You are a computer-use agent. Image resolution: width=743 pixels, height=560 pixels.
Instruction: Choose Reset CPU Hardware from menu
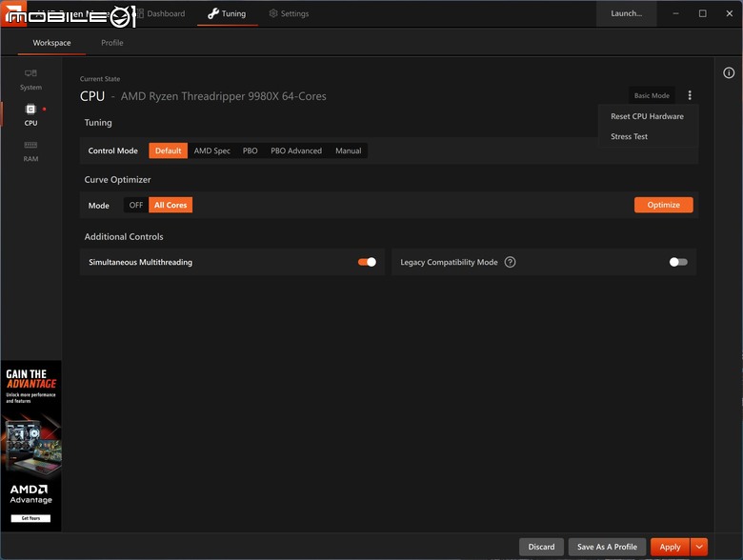point(647,116)
